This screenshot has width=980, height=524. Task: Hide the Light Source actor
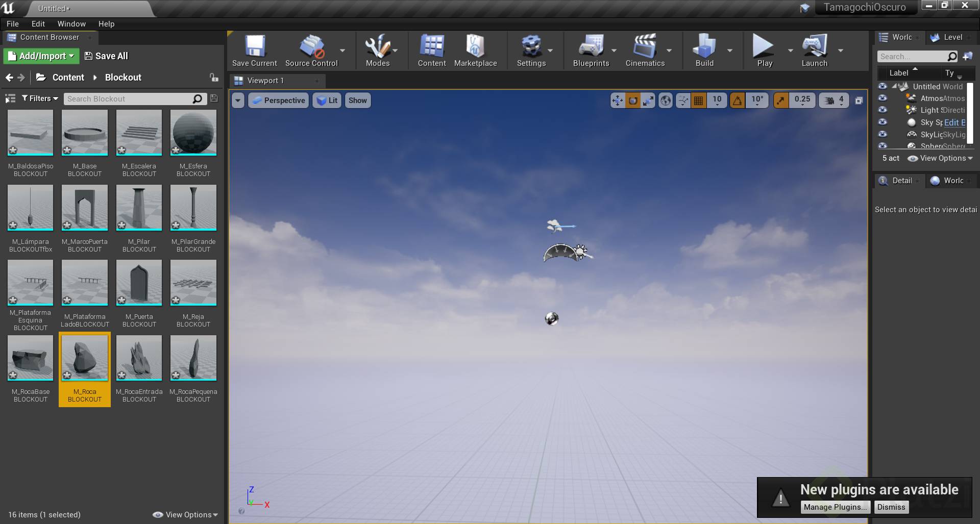[x=883, y=110]
